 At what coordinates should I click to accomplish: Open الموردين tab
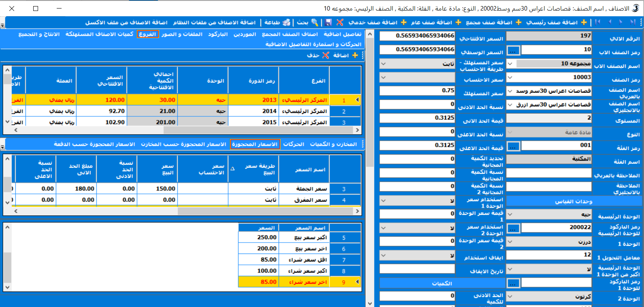(x=245, y=34)
